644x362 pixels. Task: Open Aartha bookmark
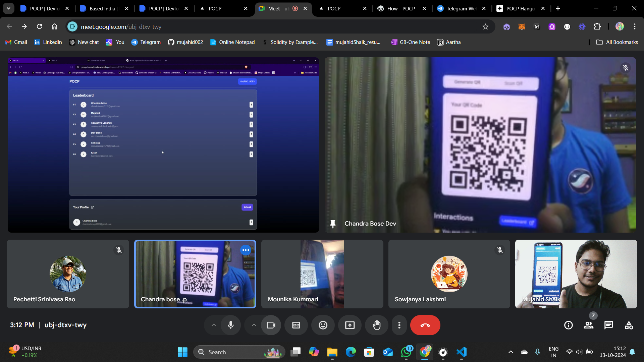(x=449, y=42)
